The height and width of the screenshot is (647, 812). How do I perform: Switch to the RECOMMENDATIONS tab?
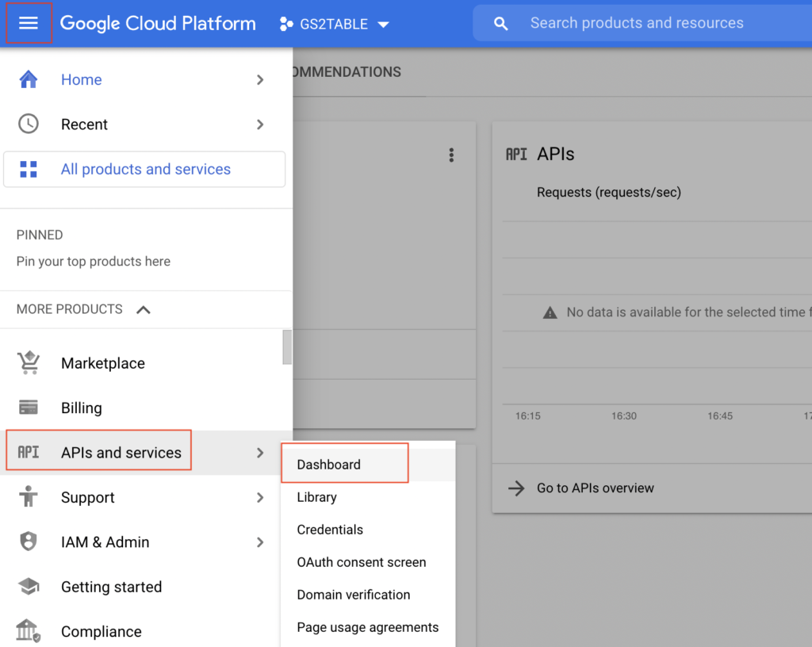(x=346, y=72)
